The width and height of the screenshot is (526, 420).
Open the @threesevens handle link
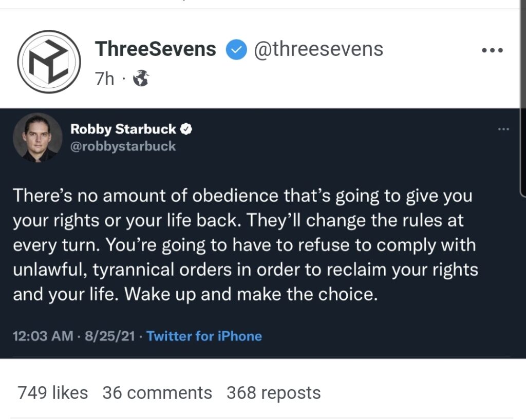click(318, 49)
